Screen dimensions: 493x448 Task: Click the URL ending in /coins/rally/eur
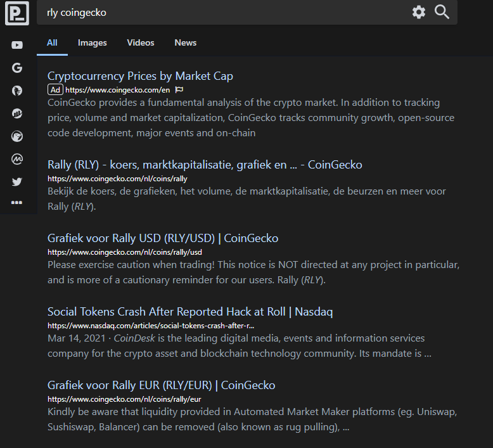[124, 399]
